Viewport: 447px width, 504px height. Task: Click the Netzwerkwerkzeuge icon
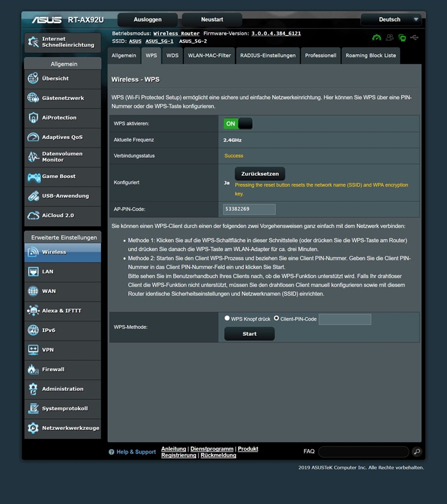pos(33,428)
